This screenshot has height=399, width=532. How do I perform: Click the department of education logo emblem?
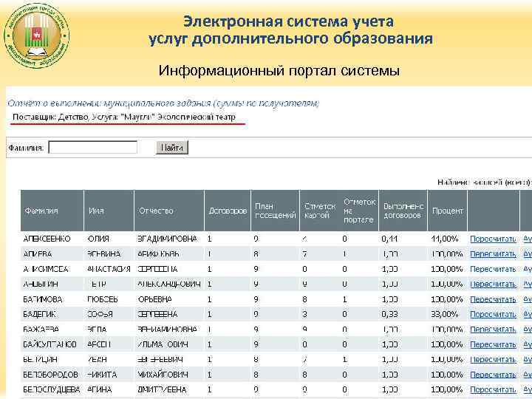37,36
